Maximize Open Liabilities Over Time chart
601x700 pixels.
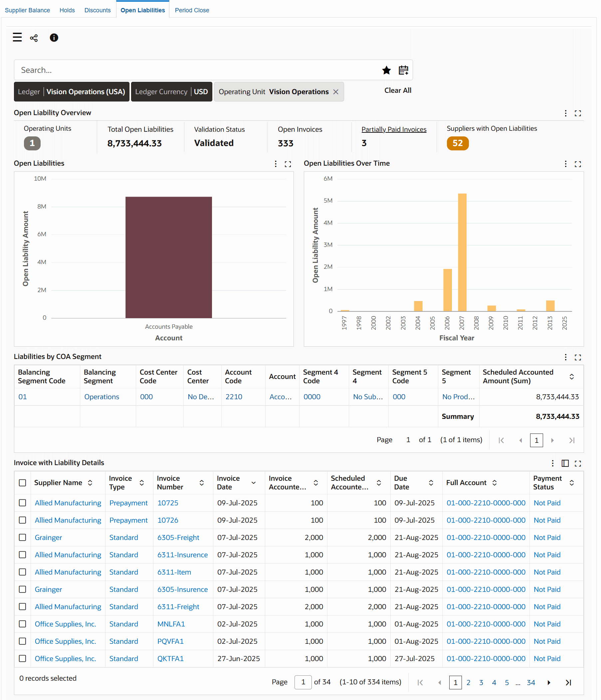point(578,164)
